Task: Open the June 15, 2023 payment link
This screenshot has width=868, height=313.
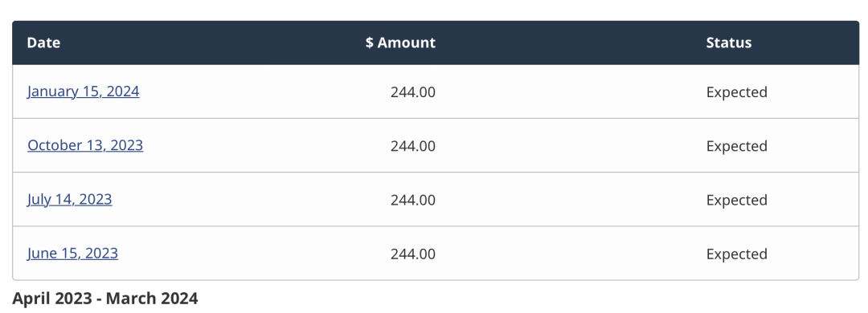Action: 72,254
